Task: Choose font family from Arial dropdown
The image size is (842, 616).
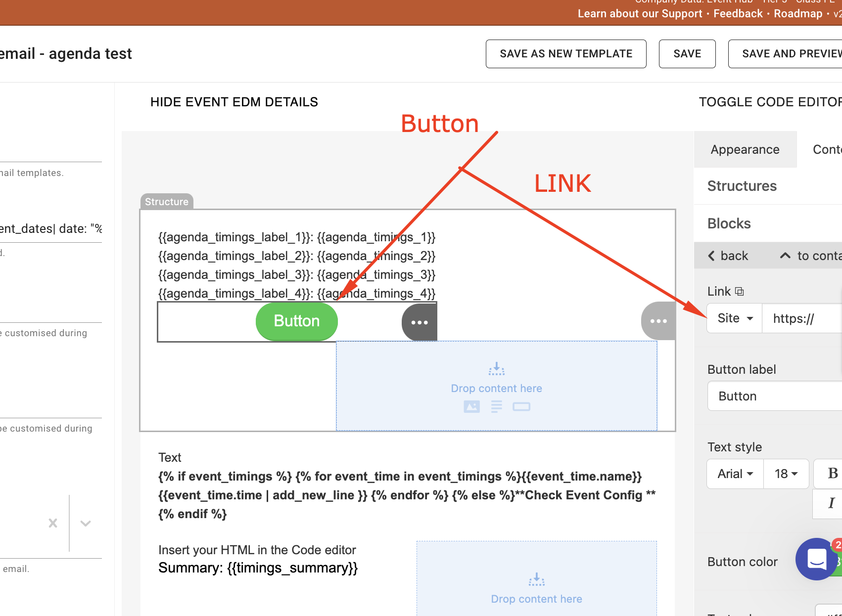Action: coord(735,474)
